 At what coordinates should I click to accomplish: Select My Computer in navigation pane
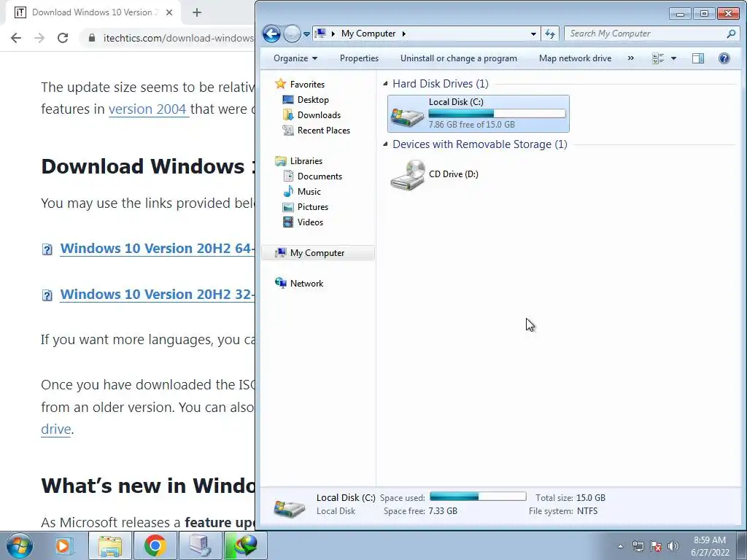[x=317, y=253]
